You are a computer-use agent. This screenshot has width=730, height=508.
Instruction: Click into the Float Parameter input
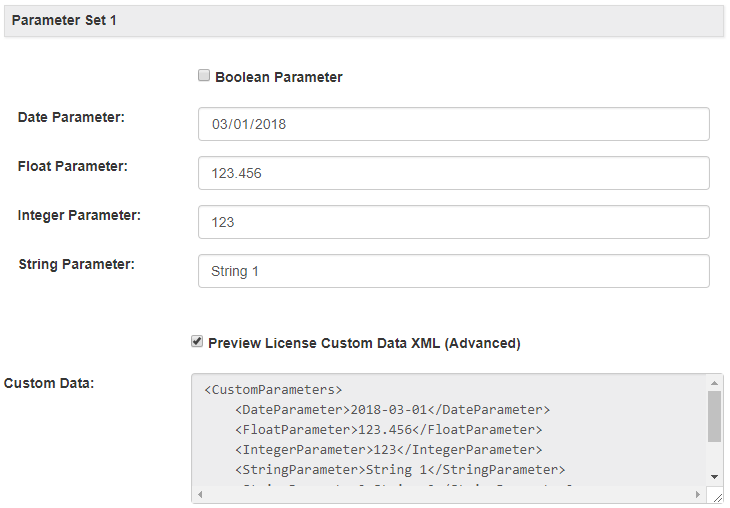pyautogui.click(x=453, y=173)
